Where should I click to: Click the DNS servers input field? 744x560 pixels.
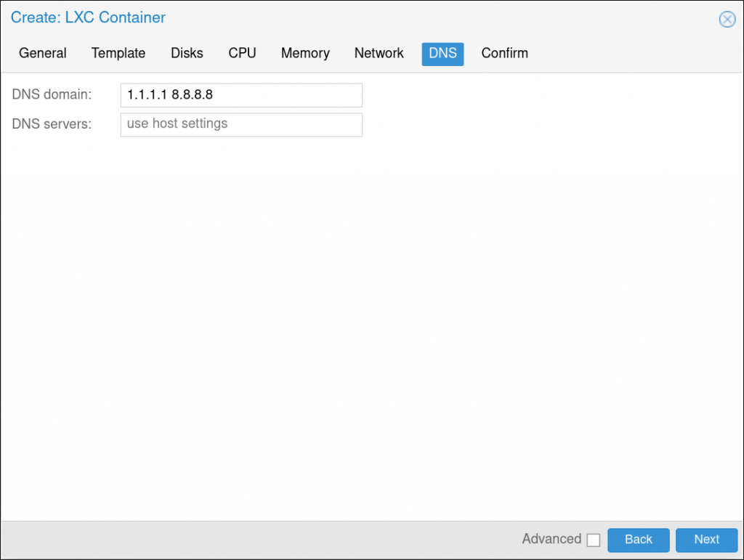(x=241, y=124)
